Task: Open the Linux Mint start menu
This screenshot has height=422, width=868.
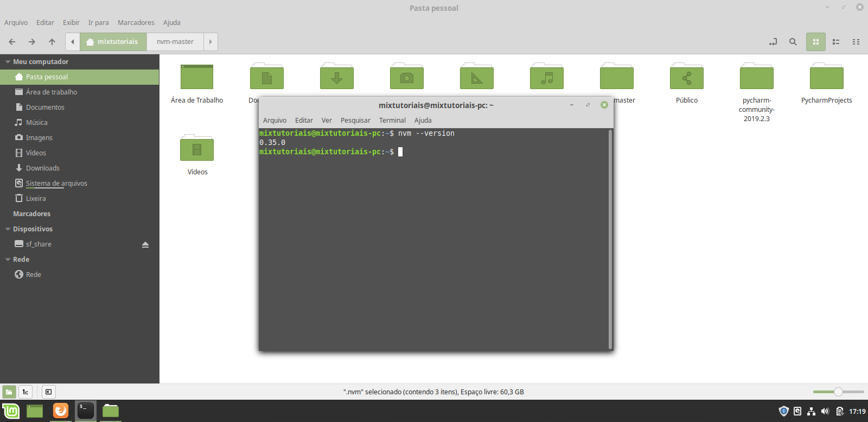Action: pos(11,411)
